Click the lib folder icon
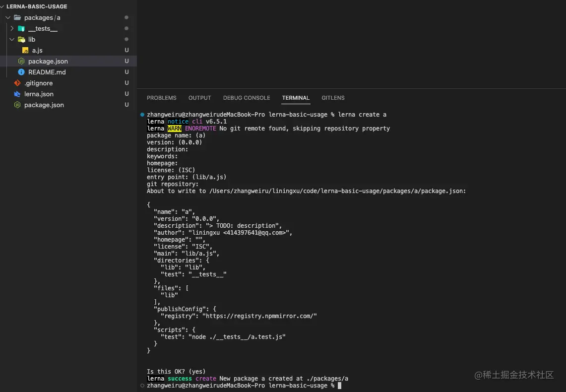Screen dimensions: 566x392 tap(21, 39)
